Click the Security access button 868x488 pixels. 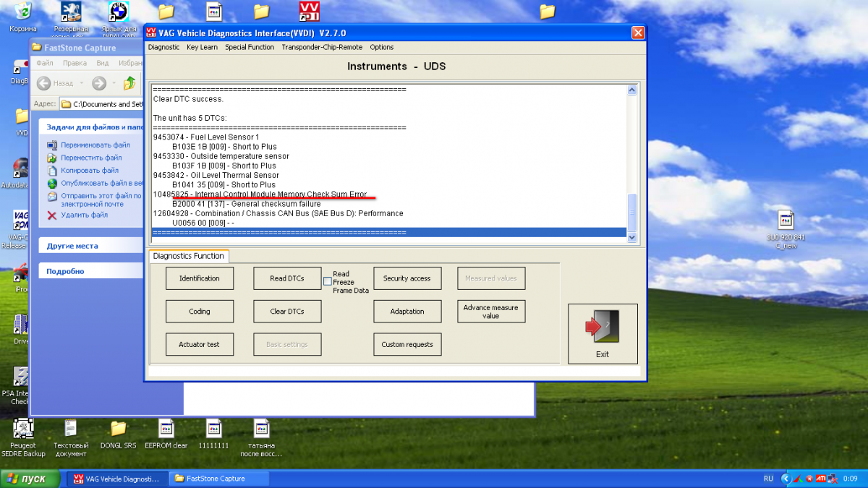pos(407,278)
